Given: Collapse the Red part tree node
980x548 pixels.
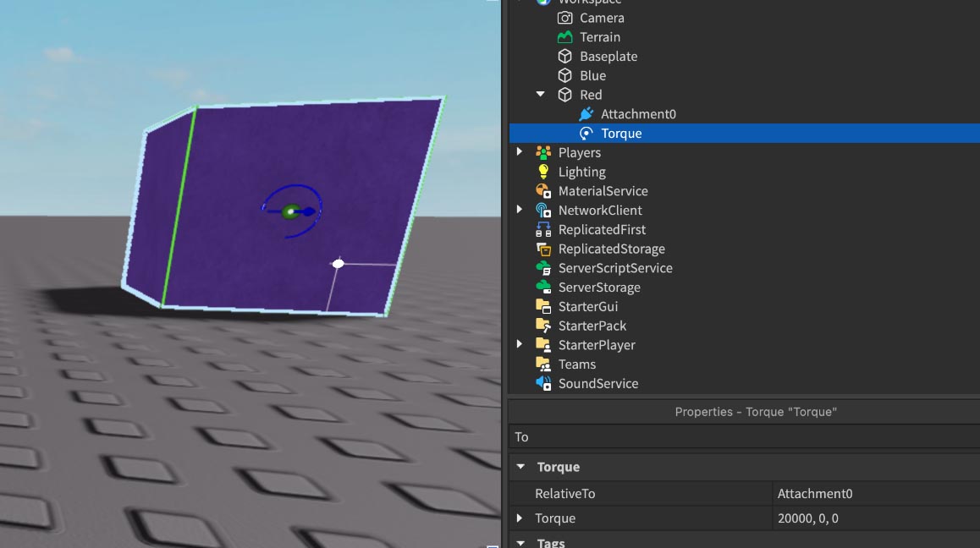Looking at the screenshot, I should click(540, 95).
